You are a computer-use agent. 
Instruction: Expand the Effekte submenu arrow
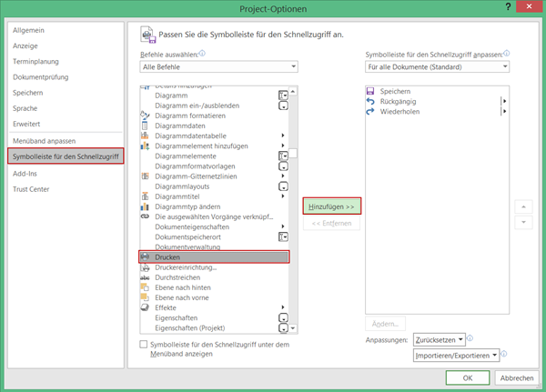point(283,307)
